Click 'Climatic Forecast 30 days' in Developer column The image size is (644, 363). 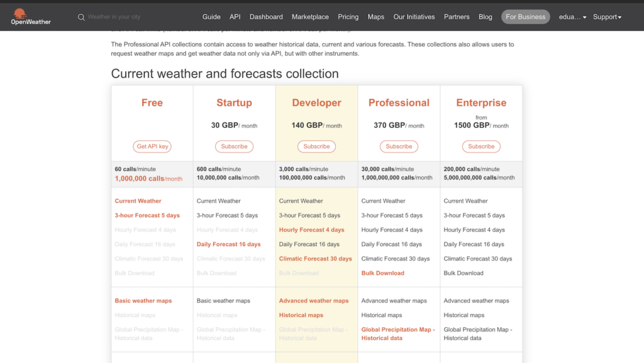(x=316, y=259)
